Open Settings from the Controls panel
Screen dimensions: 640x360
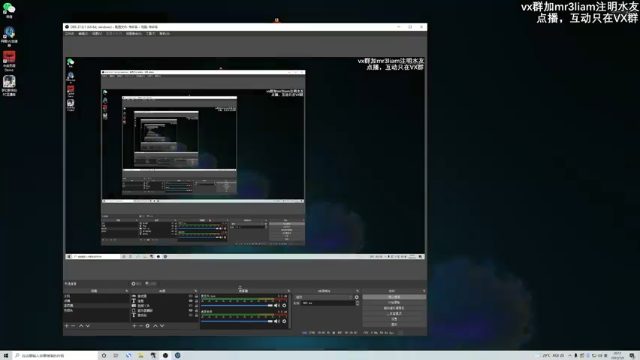coord(394,319)
